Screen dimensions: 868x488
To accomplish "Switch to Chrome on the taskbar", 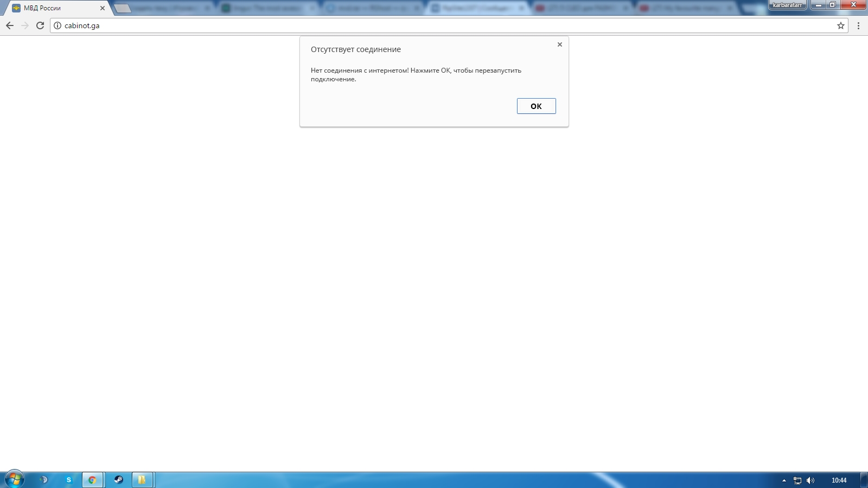I will [x=92, y=480].
